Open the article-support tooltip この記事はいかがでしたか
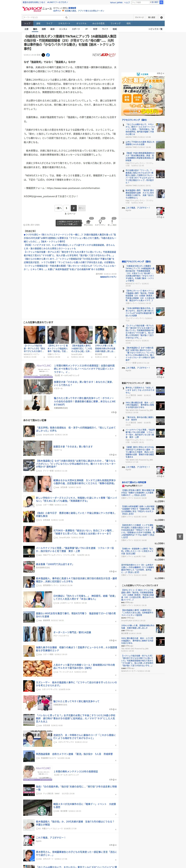The width and height of the screenshot is (186, 868). tap(69, 223)
